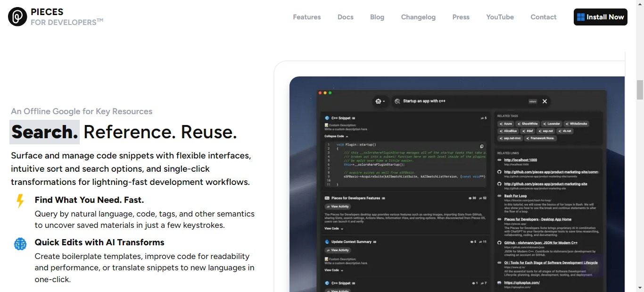Open the http://localhost:1000 related link
This screenshot has height=292, width=644.
tap(520, 160)
